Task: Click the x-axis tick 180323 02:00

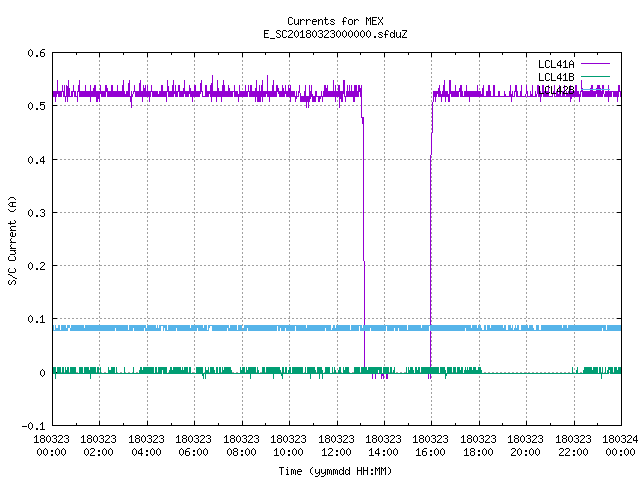Action: pyautogui.click(x=98, y=446)
